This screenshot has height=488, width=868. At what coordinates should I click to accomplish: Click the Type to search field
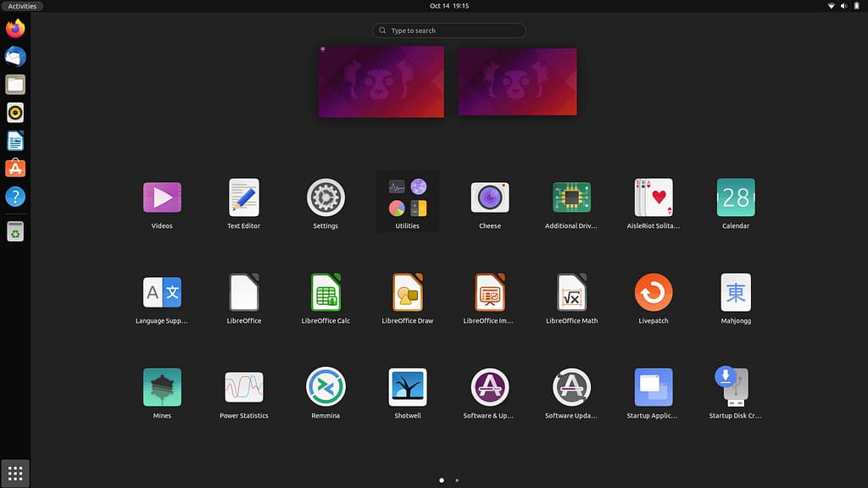(x=448, y=30)
